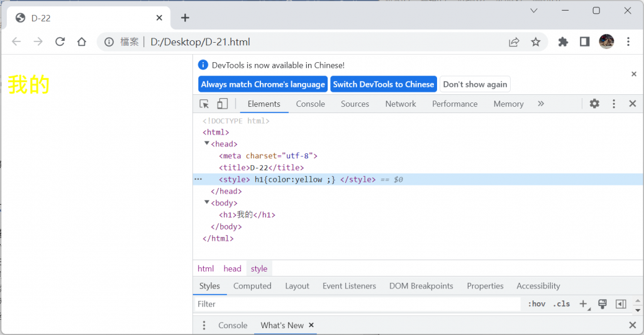Dismiss the DevTools language notification
The height and width of the screenshot is (335, 644).
pos(634,74)
